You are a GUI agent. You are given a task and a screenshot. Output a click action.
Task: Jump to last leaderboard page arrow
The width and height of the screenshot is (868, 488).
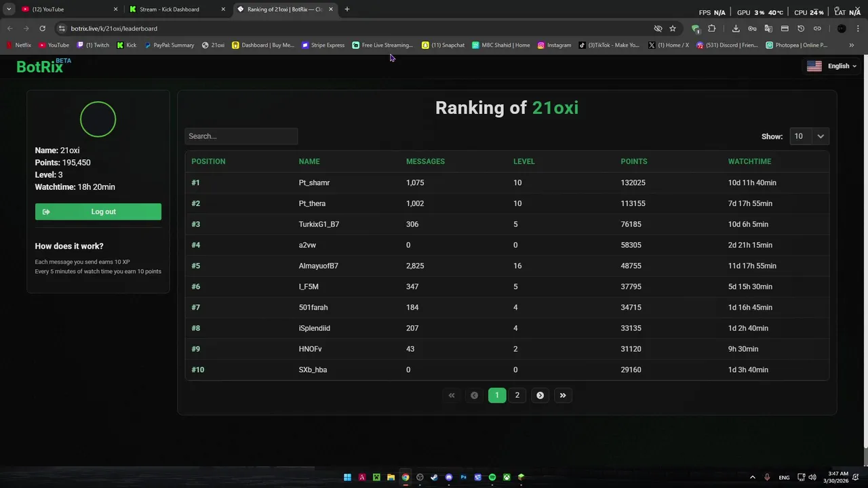tap(563, 395)
